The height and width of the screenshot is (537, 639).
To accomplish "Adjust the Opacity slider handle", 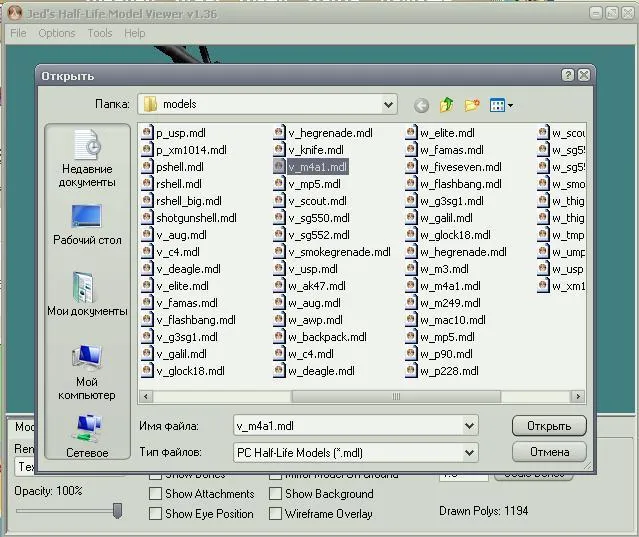I will click(x=117, y=511).
